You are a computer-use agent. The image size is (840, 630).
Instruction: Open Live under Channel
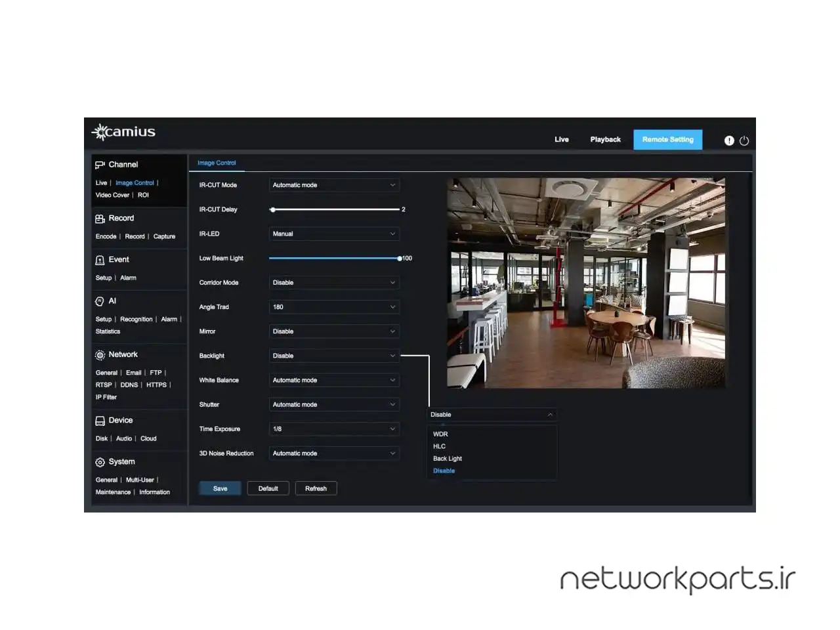(101, 183)
